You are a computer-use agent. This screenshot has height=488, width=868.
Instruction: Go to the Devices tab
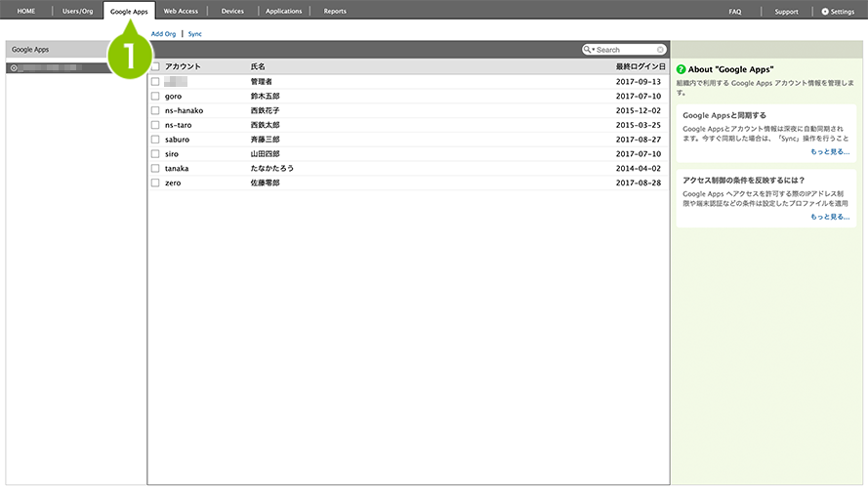point(232,11)
